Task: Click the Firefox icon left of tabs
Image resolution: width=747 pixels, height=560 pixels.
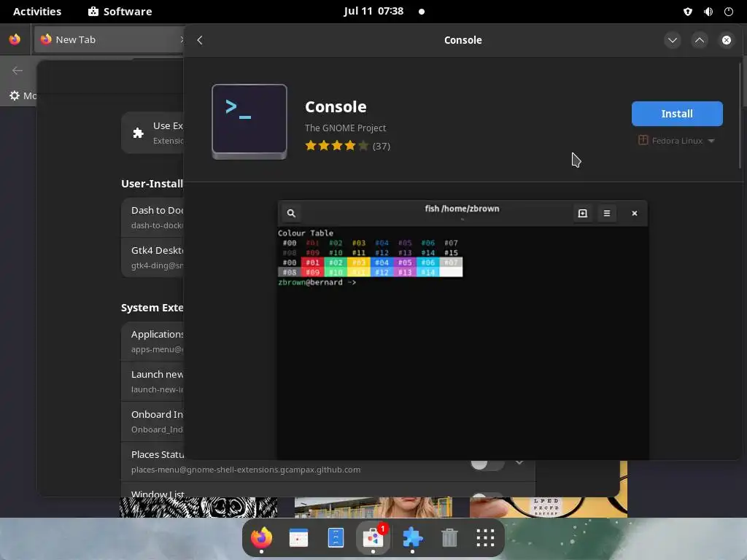Action: pos(15,39)
